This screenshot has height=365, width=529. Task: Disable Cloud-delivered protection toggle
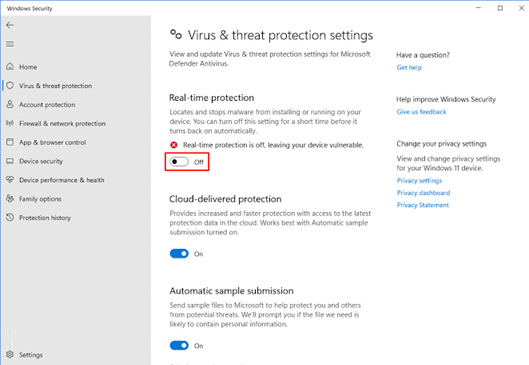179,254
